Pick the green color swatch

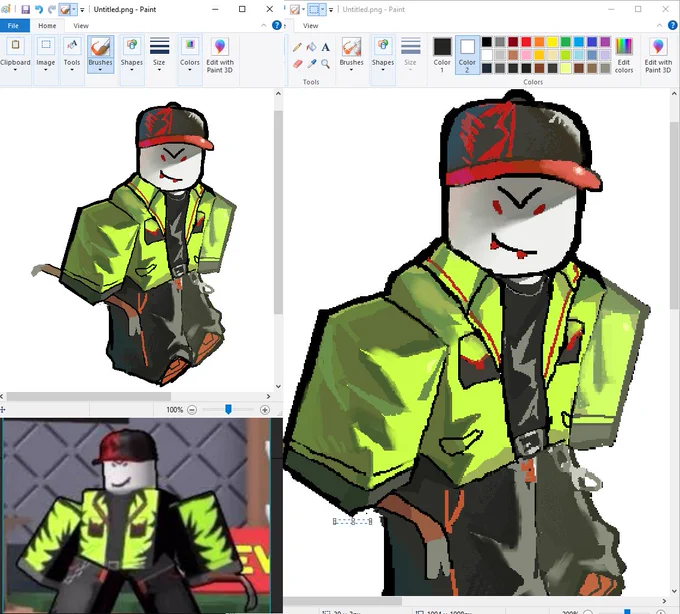[x=566, y=42]
